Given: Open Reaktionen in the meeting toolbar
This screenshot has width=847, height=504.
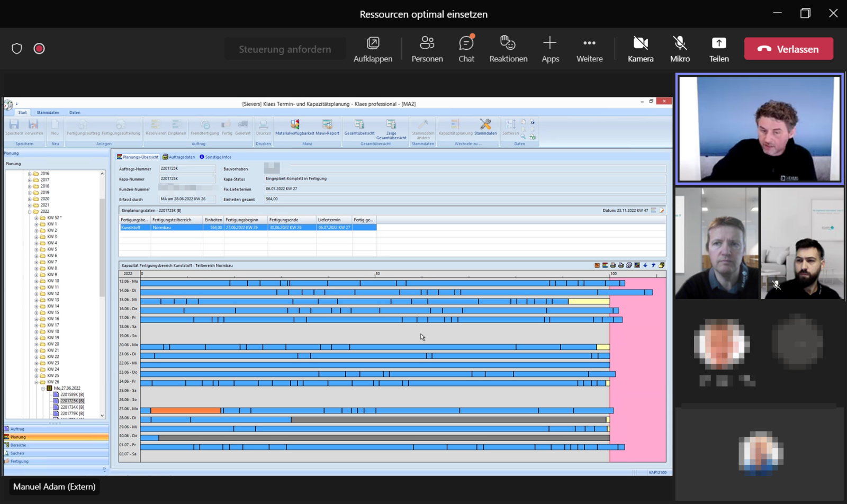Looking at the screenshot, I should pyautogui.click(x=508, y=49).
